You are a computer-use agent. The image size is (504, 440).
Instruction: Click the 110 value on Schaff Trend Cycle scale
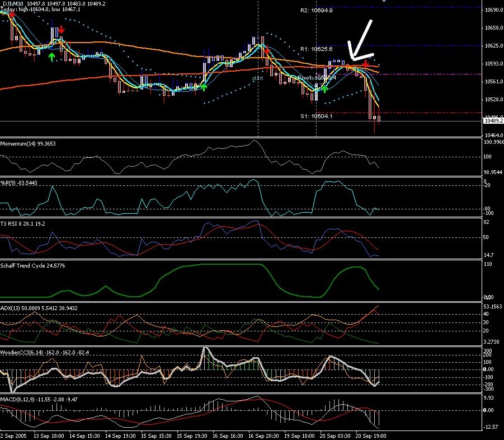(488, 264)
